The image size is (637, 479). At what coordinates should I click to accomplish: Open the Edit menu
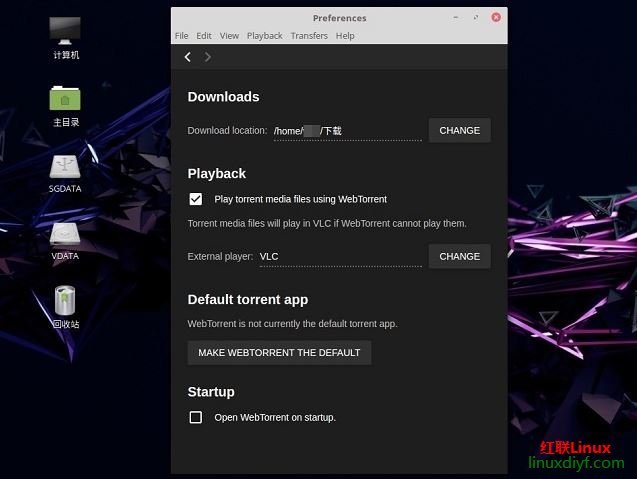click(x=204, y=36)
